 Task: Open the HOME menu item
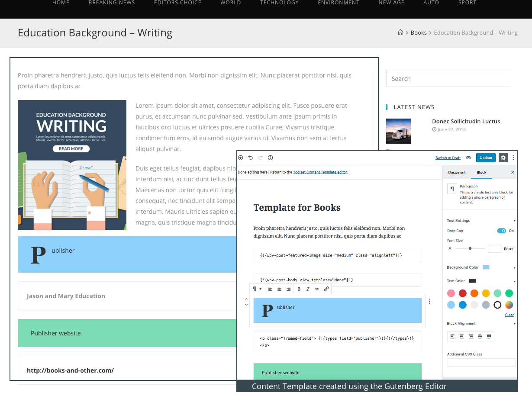(61, 3)
